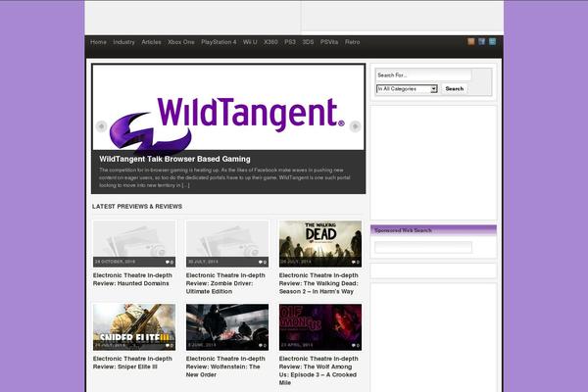
Task: Open the Wolf Among Us thumbnail image
Action: (x=320, y=326)
